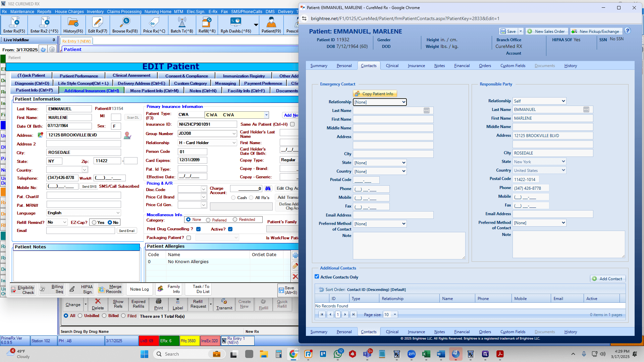Click the address map flag icon
Image resolution: width=644 pixels, height=362 pixels.
point(40,135)
